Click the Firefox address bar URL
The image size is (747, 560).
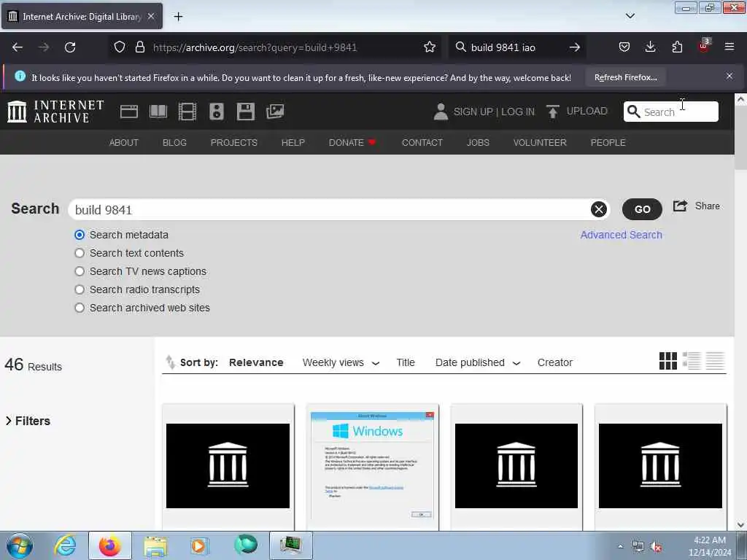click(x=255, y=47)
